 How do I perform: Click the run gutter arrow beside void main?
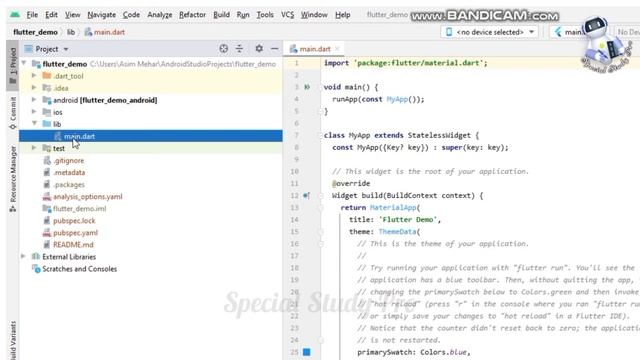pos(307,87)
